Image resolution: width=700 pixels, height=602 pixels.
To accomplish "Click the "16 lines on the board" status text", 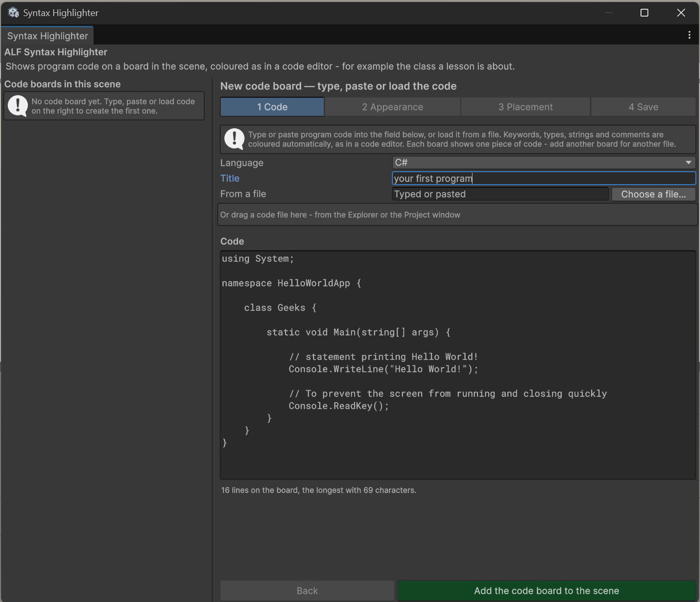I will [318, 490].
